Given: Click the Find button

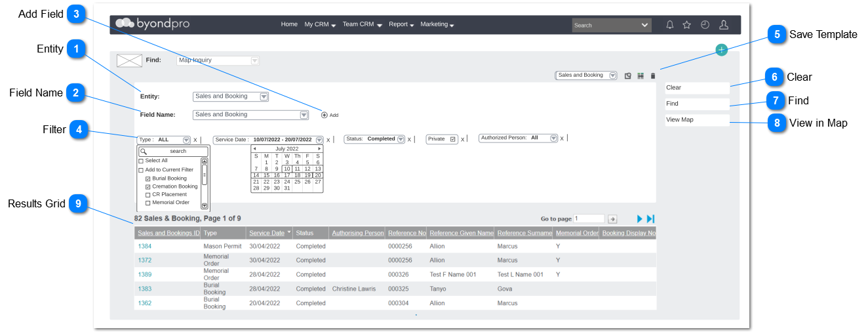Looking at the screenshot, I should pos(697,104).
